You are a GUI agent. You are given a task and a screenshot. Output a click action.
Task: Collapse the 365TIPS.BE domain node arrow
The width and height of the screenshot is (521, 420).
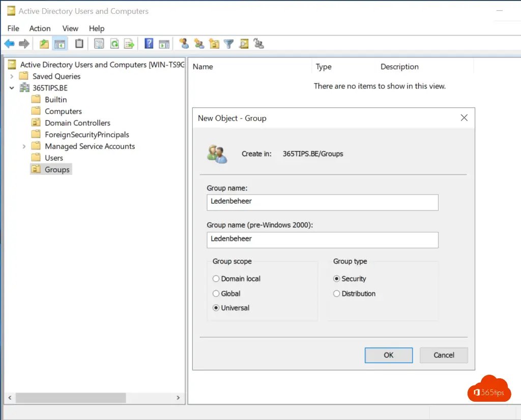point(12,88)
